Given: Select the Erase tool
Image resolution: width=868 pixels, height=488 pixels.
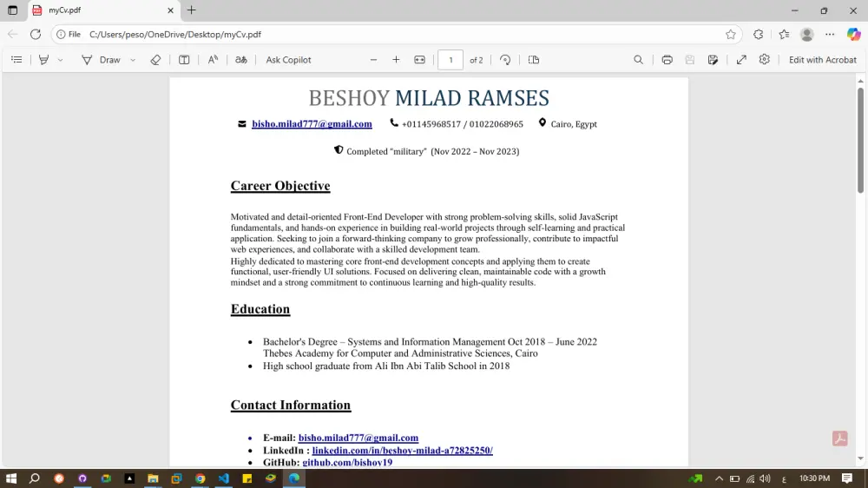Looking at the screenshot, I should 155,60.
